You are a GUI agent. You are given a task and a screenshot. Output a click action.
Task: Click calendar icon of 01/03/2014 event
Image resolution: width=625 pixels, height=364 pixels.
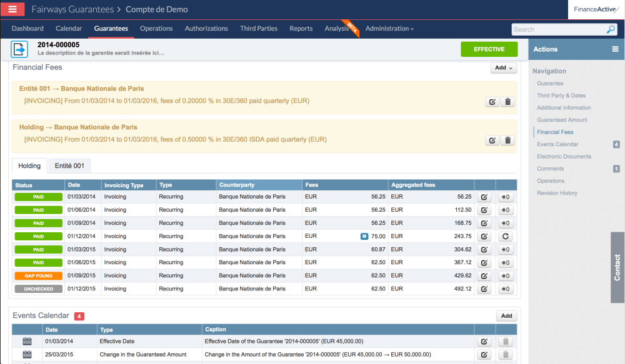point(27,342)
